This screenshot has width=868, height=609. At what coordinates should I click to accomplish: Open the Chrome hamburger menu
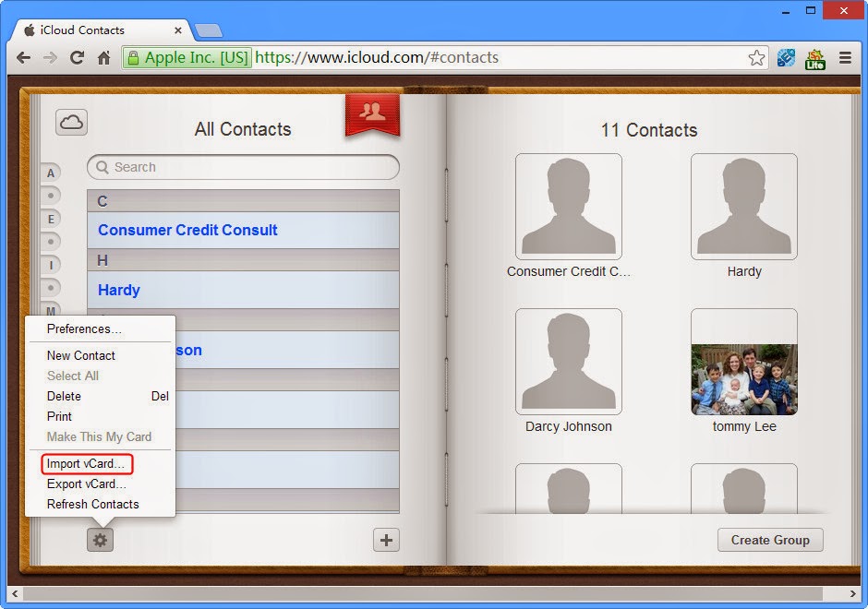[845, 57]
